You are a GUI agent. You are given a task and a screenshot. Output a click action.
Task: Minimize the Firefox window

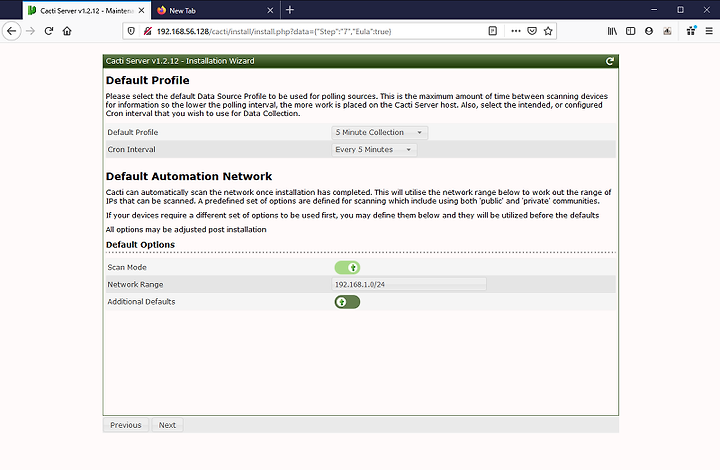point(654,10)
